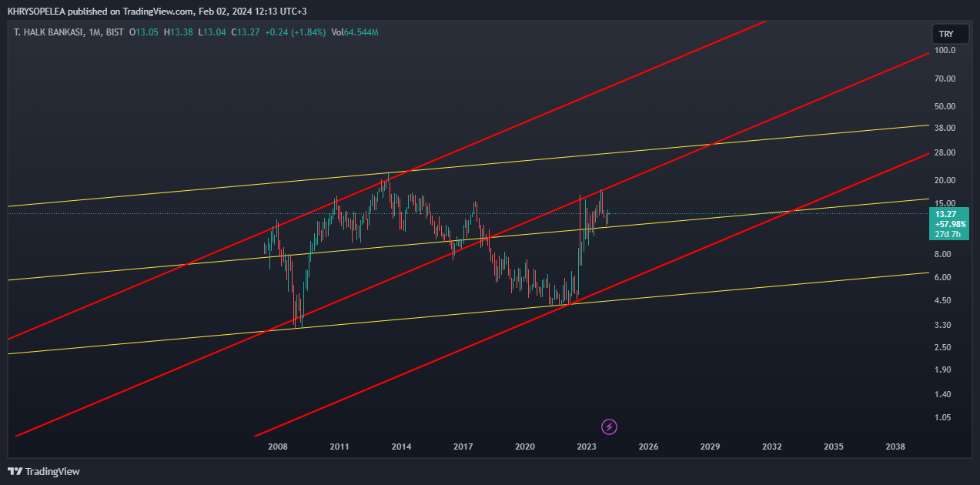Screen dimensions: 980x485
Task: Click the 100.0 price axis label
Action: tap(945, 51)
